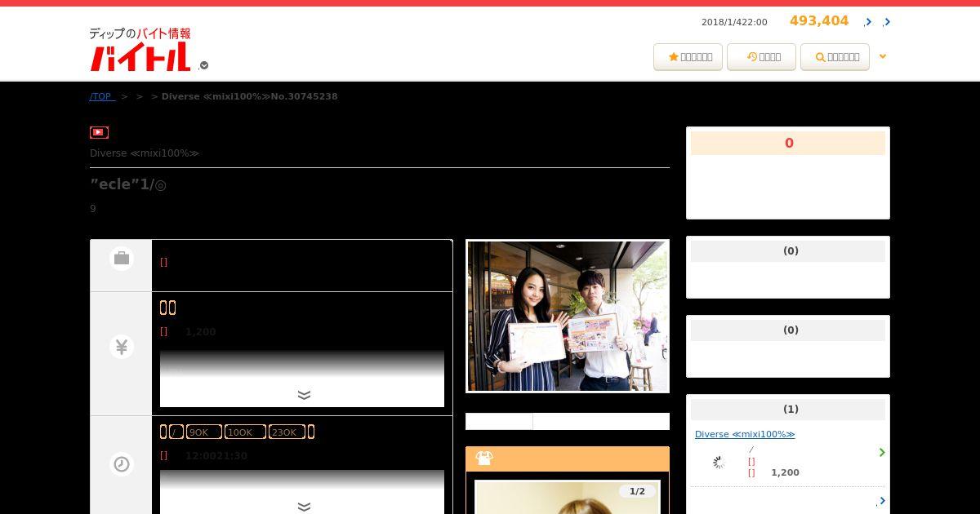Click the 23OK tag badge
Screen dimensions: 980x514
(x=287, y=432)
